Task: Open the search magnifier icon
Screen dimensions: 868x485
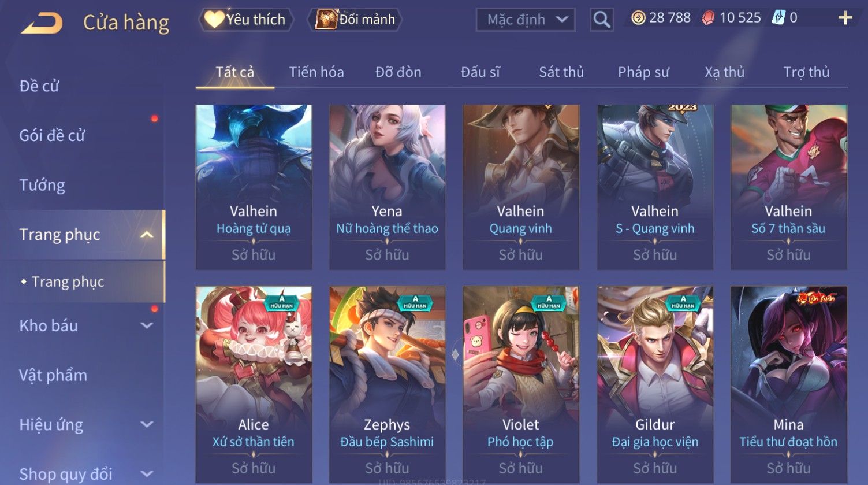Action: click(602, 20)
